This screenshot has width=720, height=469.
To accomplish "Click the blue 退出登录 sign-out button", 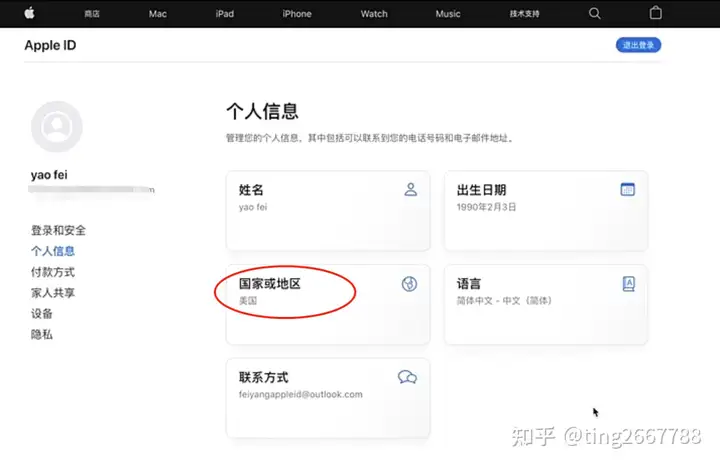I will coord(638,45).
